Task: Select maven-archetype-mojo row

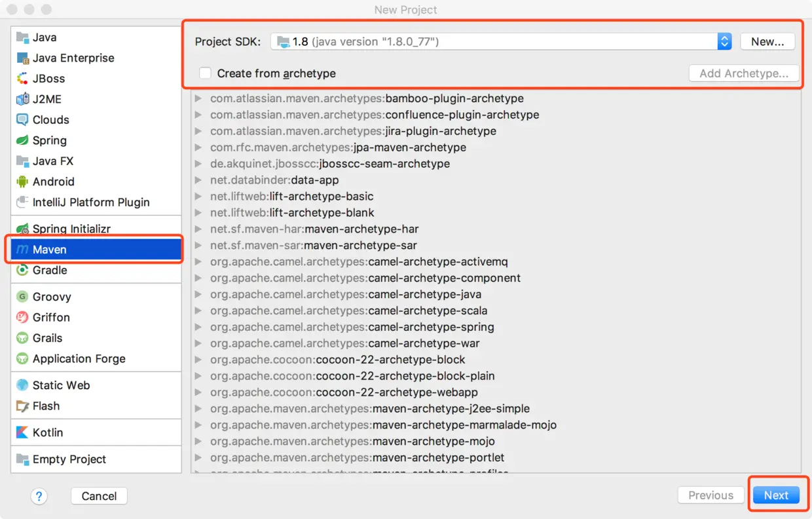Action: click(x=496, y=441)
